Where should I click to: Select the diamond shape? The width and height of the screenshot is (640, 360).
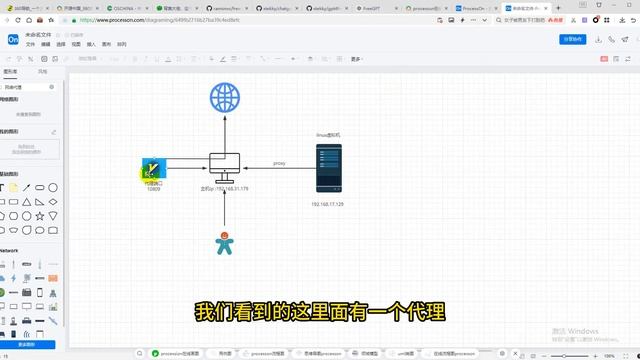click(x=53, y=202)
